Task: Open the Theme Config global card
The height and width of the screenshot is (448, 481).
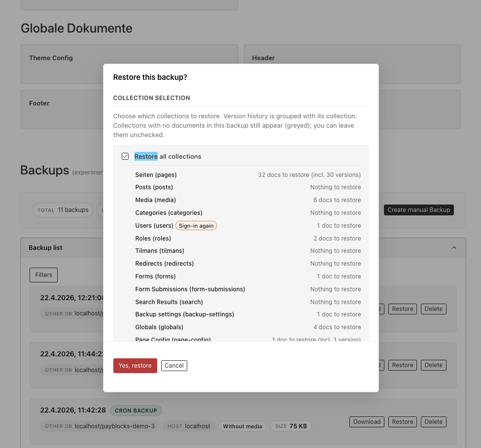Action: point(129,64)
